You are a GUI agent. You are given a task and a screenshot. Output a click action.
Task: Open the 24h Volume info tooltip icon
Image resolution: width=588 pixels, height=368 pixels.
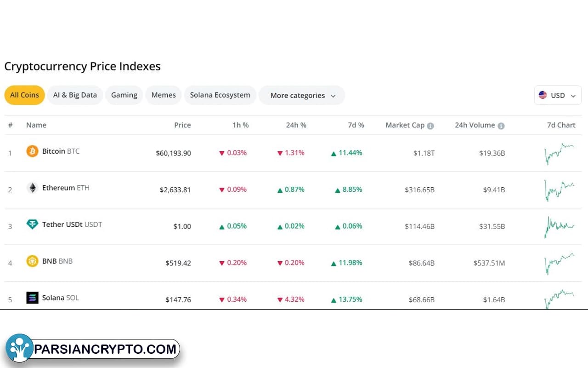(x=500, y=125)
